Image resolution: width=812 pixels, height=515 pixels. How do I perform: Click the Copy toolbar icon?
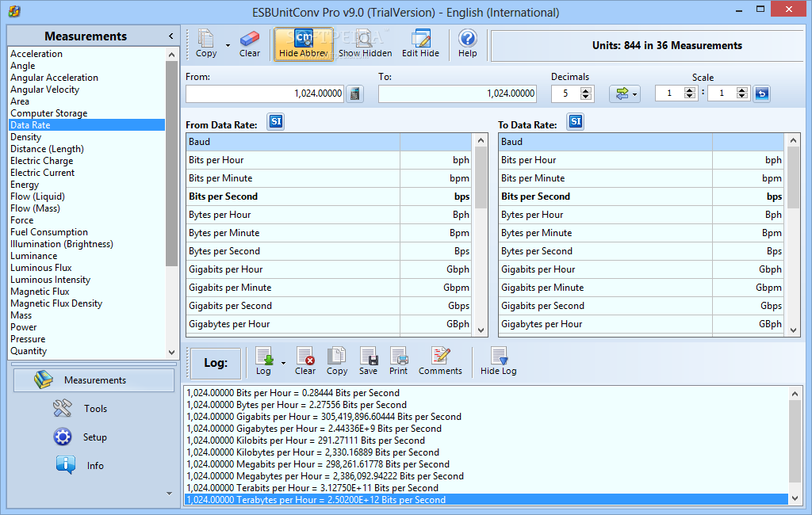click(206, 44)
